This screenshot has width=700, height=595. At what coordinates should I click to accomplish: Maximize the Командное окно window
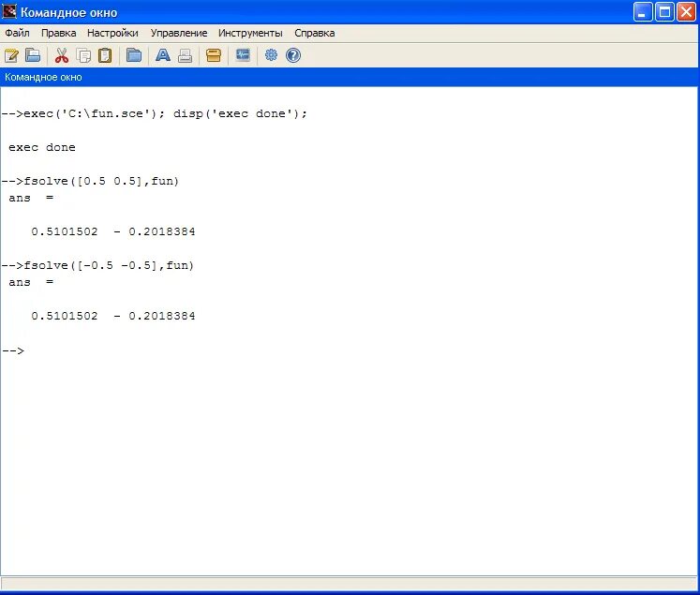(x=664, y=12)
